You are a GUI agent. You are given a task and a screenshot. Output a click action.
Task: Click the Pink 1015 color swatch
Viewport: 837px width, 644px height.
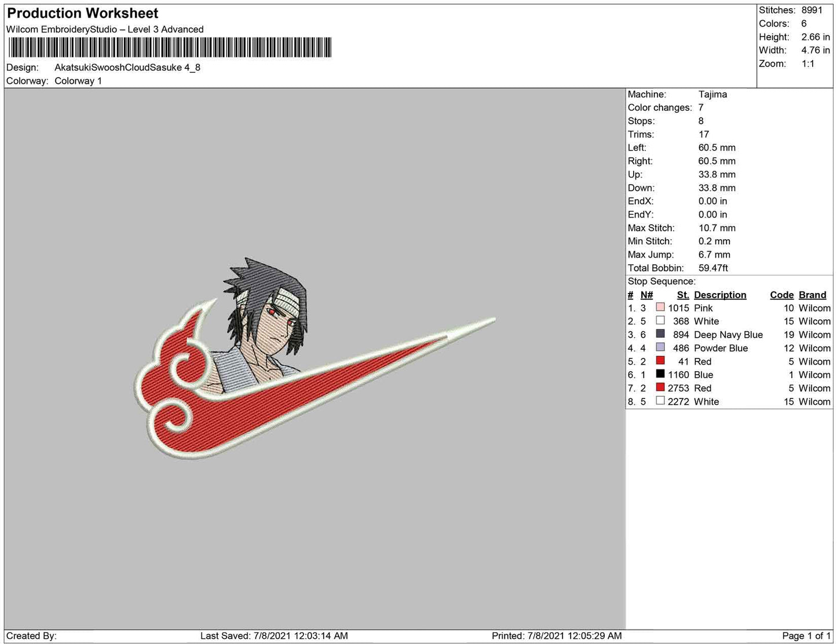660,308
